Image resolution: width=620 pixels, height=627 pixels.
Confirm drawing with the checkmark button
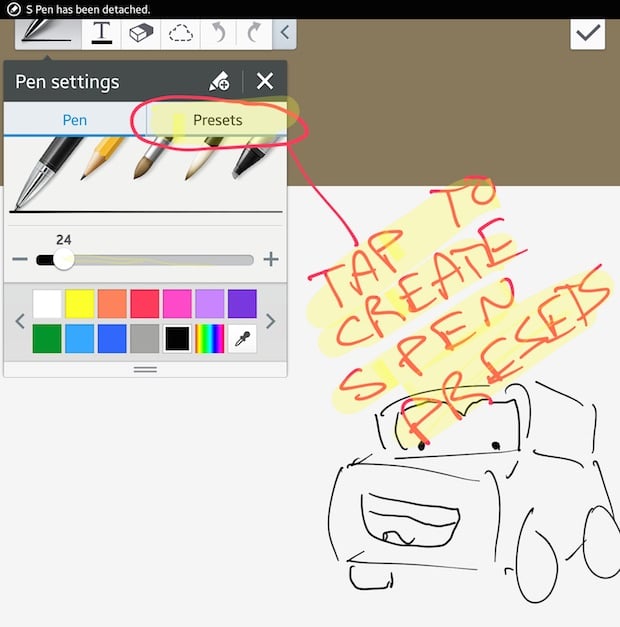(588, 32)
